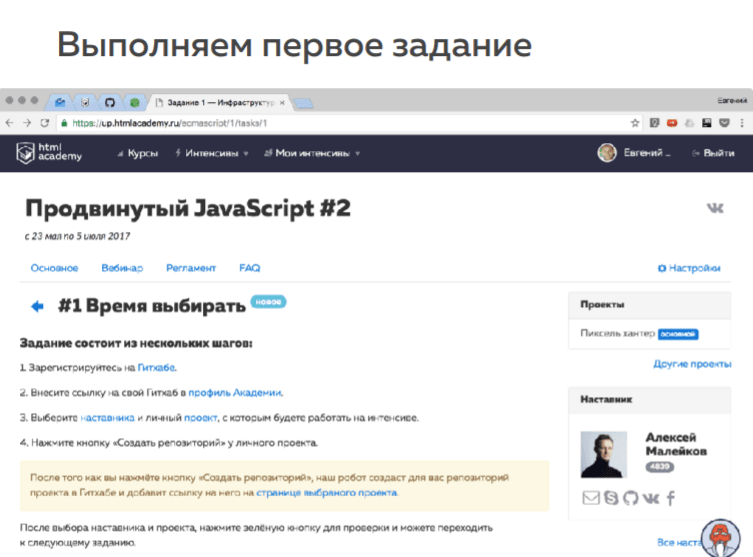Click the '#1 Время выбирать' heading
This screenshot has height=557, width=753.
click(x=152, y=305)
